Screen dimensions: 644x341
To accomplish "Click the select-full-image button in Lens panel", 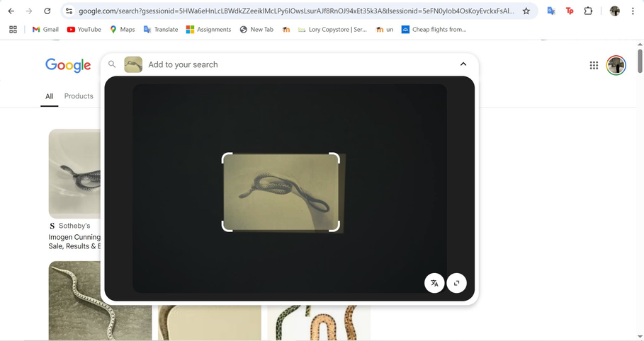I will tap(457, 283).
